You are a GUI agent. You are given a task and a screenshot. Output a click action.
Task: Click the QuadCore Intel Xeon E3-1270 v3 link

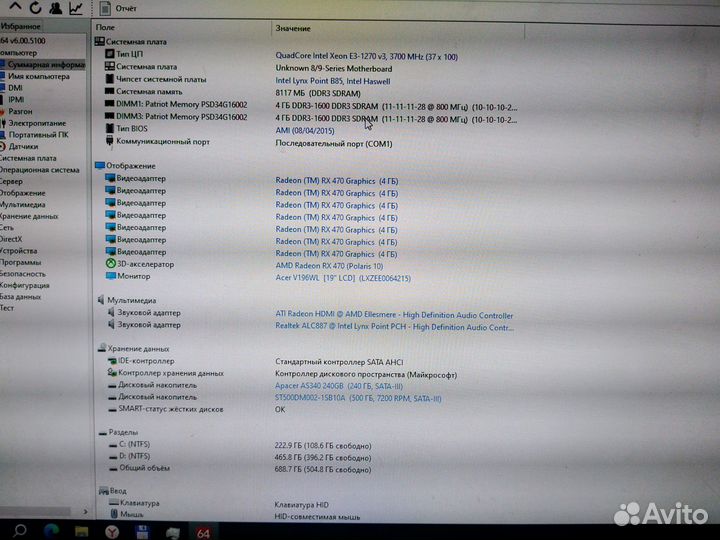tap(366, 56)
